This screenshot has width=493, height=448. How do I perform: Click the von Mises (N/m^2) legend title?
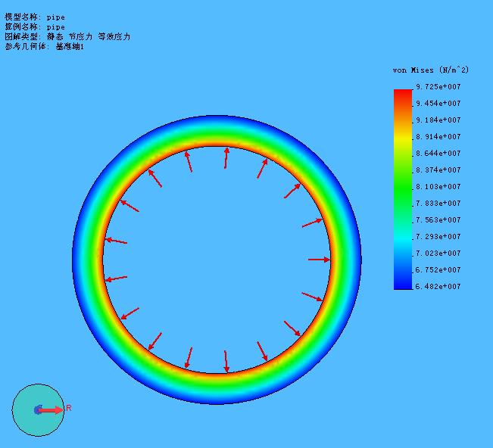pyautogui.click(x=430, y=70)
